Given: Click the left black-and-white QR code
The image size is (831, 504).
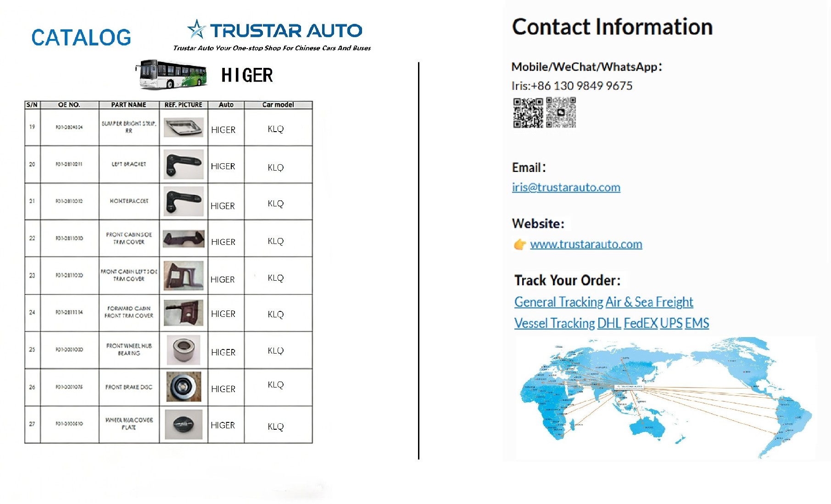Looking at the screenshot, I should (x=528, y=113).
